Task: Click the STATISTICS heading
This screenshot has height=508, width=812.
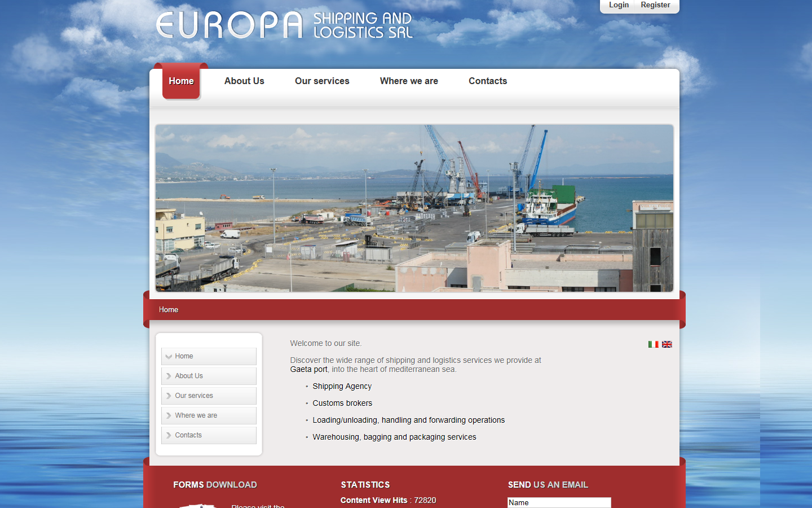Action: pyautogui.click(x=365, y=485)
